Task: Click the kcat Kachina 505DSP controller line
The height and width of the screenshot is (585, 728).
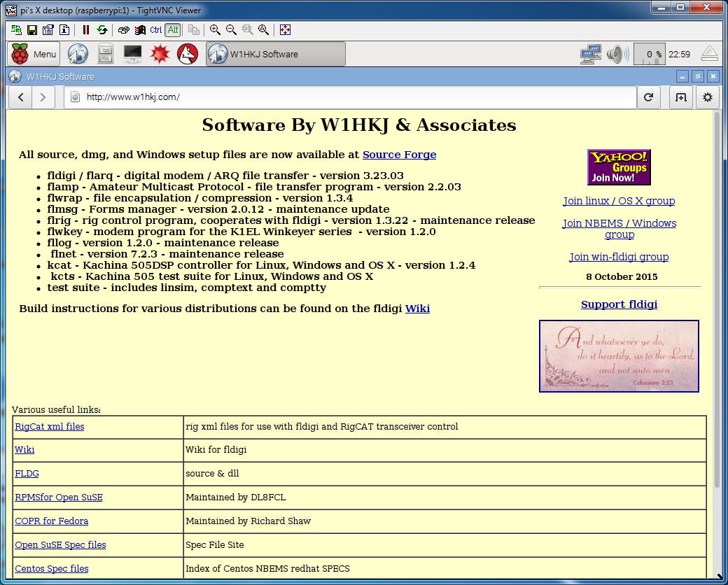Action: pos(261,266)
